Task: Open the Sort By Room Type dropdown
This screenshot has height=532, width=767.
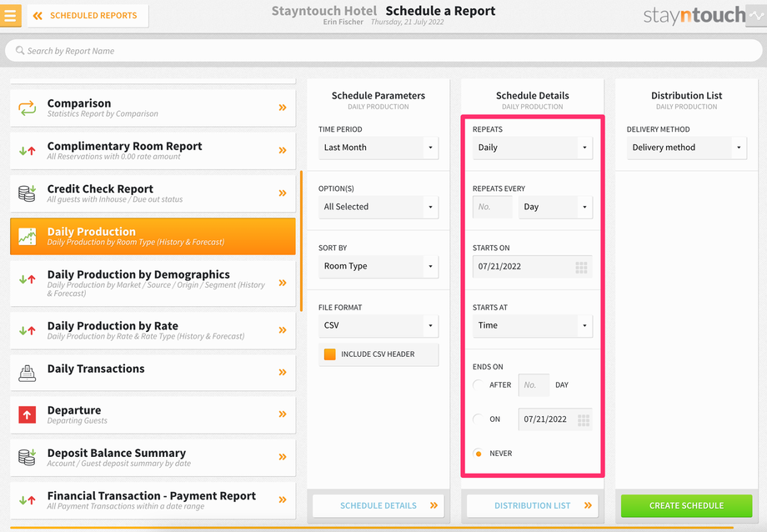Action: [x=378, y=266]
